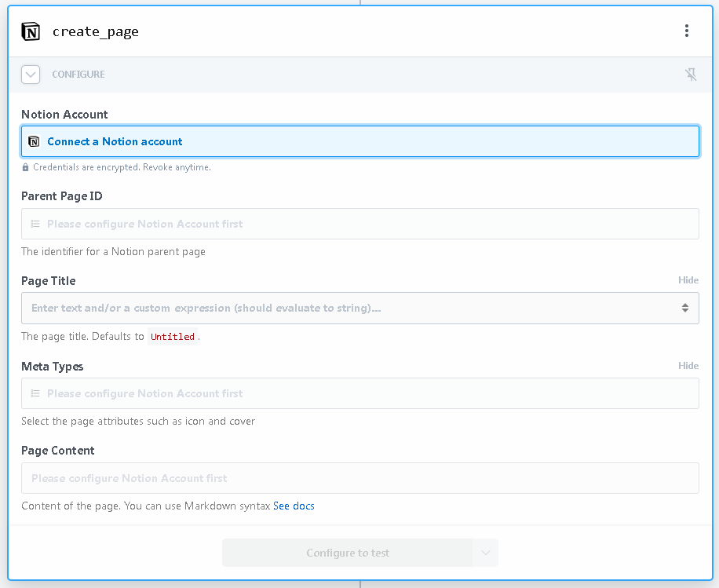Viewport: 719px width, 588px height.
Task: Hide the Meta Types field
Action: click(688, 366)
